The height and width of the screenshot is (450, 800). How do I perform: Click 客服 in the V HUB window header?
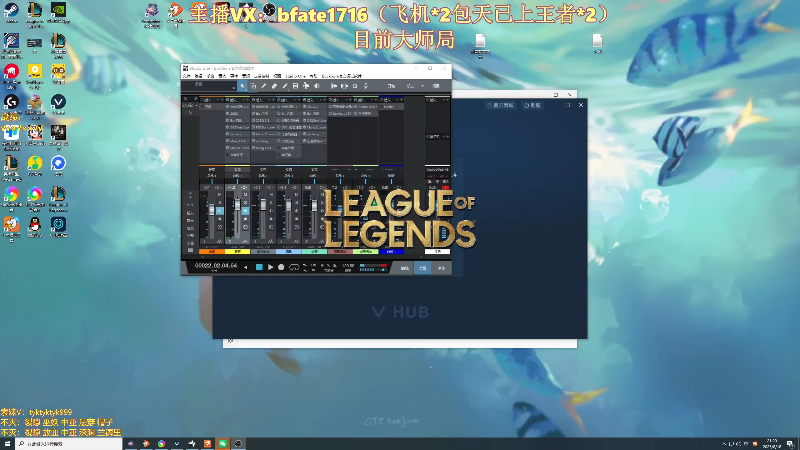click(533, 105)
